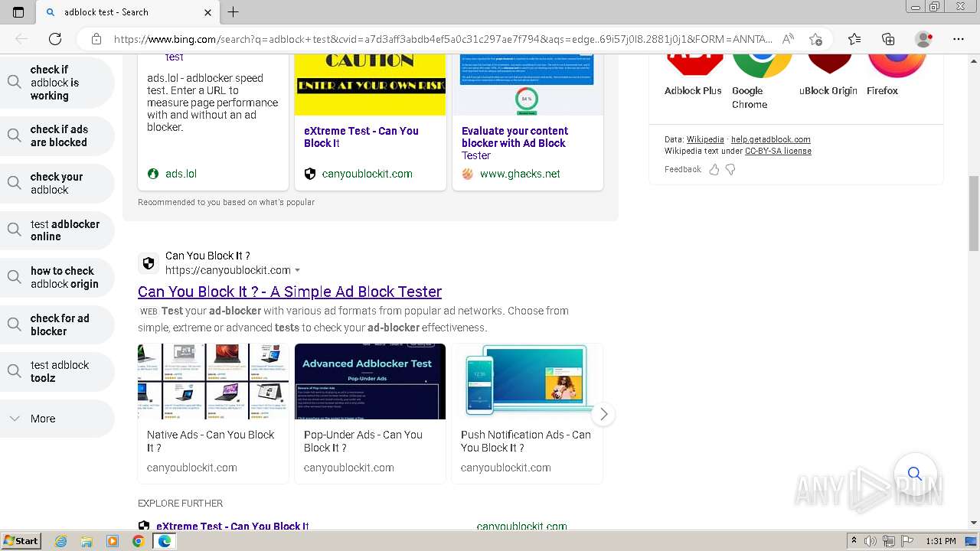
Task: Expand More related searches
Action: pos(57,419)
